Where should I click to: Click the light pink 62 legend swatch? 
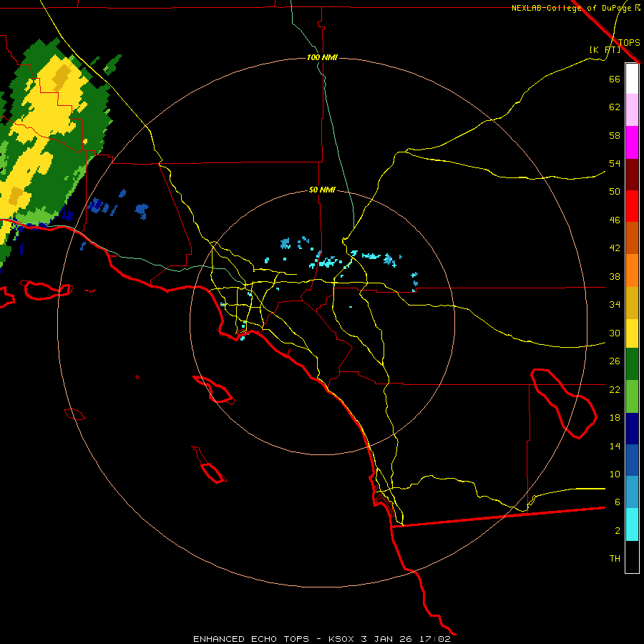[x=632, y=110]
